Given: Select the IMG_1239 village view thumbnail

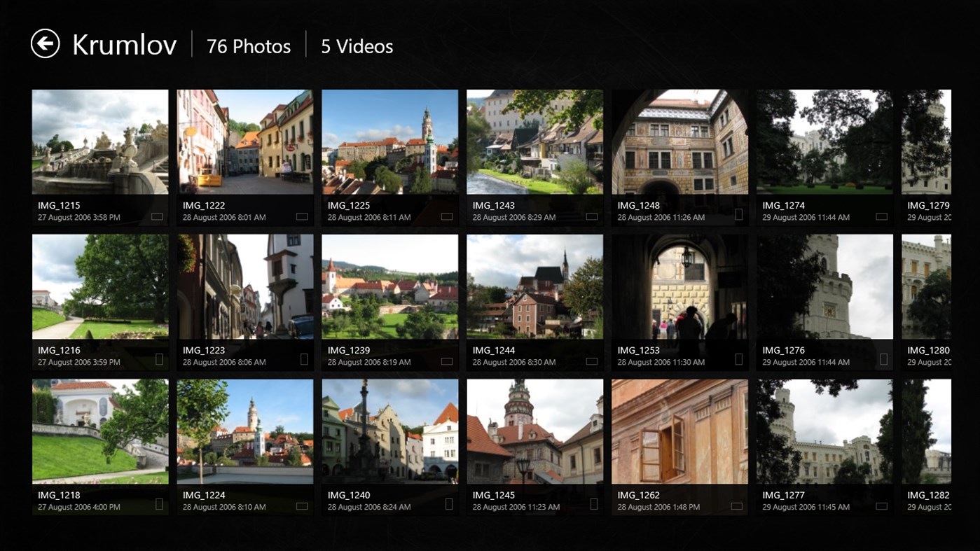Looking at the screenshot, I should pyautogui.click(x=389, y=286).
